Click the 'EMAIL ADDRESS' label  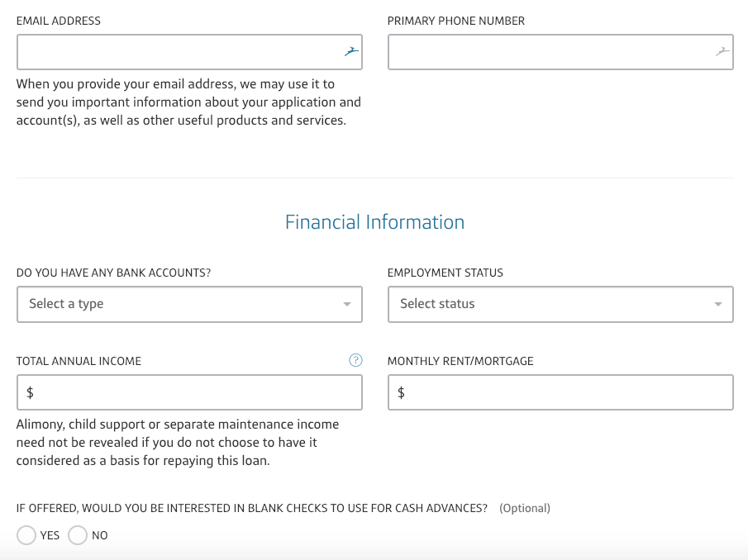[58, 21]
